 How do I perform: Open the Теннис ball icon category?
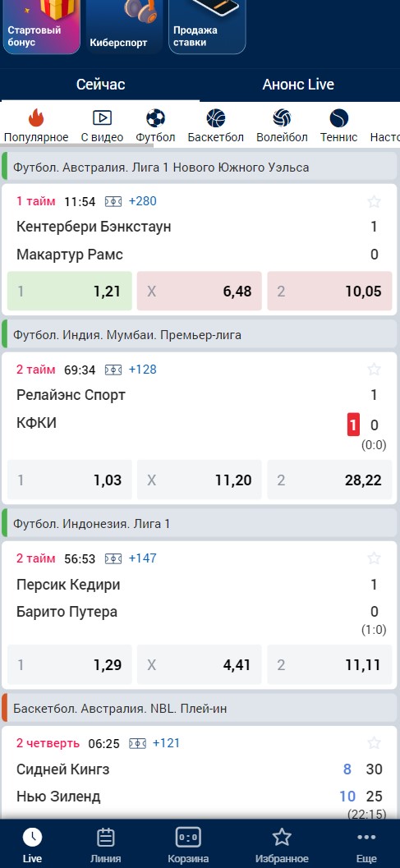click(338, 118)
